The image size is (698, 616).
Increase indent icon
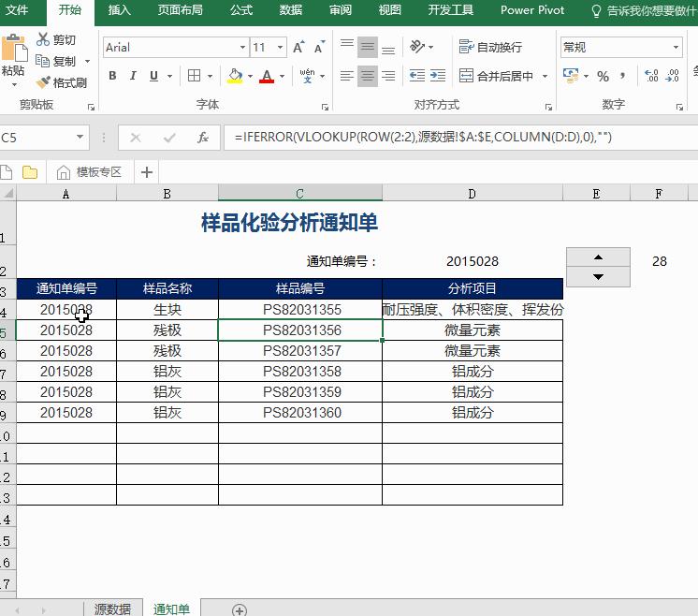coord(438,75)
